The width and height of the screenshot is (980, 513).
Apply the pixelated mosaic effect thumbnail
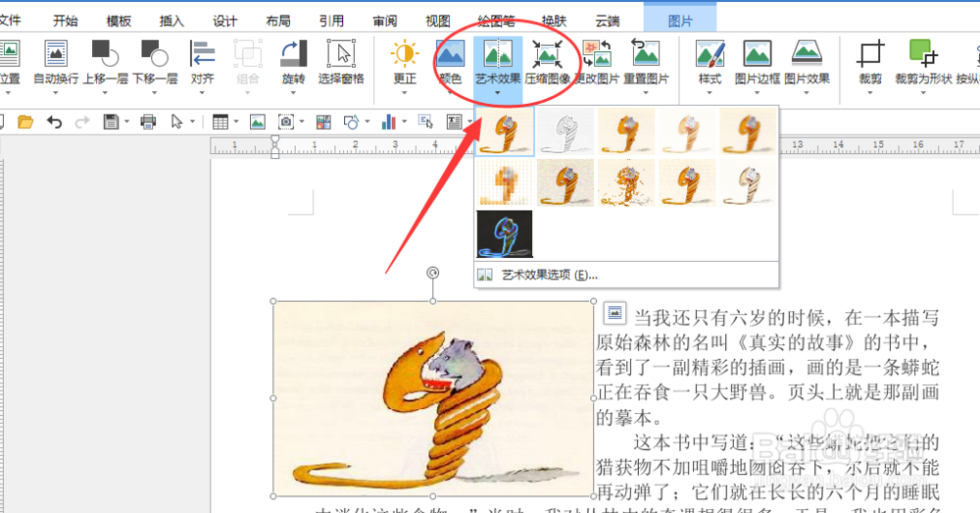pos(505,182)
